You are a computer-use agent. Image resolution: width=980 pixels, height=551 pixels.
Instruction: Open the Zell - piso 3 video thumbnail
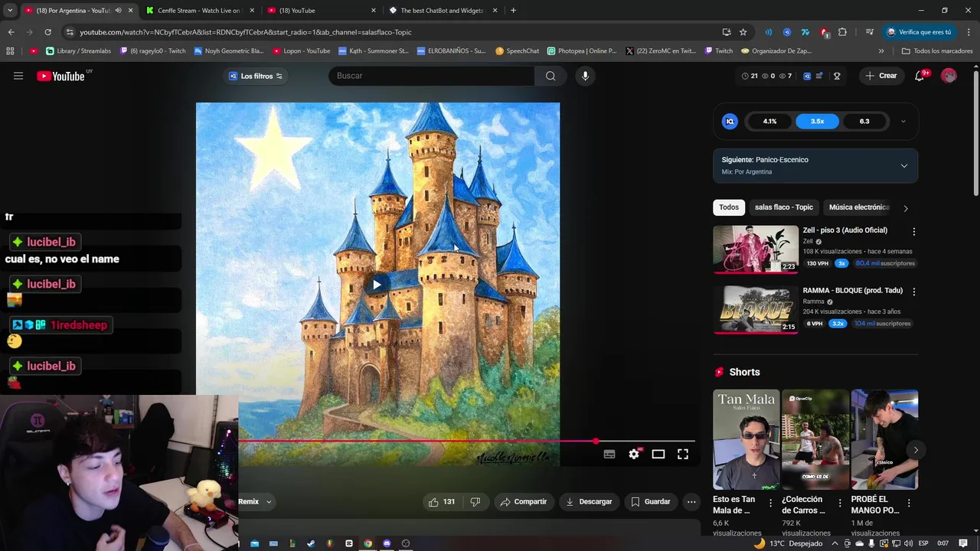point(755,249)
